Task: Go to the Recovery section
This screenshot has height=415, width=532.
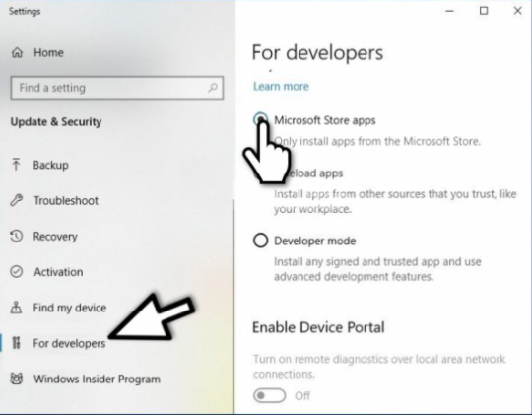Action: coord(55,236)
